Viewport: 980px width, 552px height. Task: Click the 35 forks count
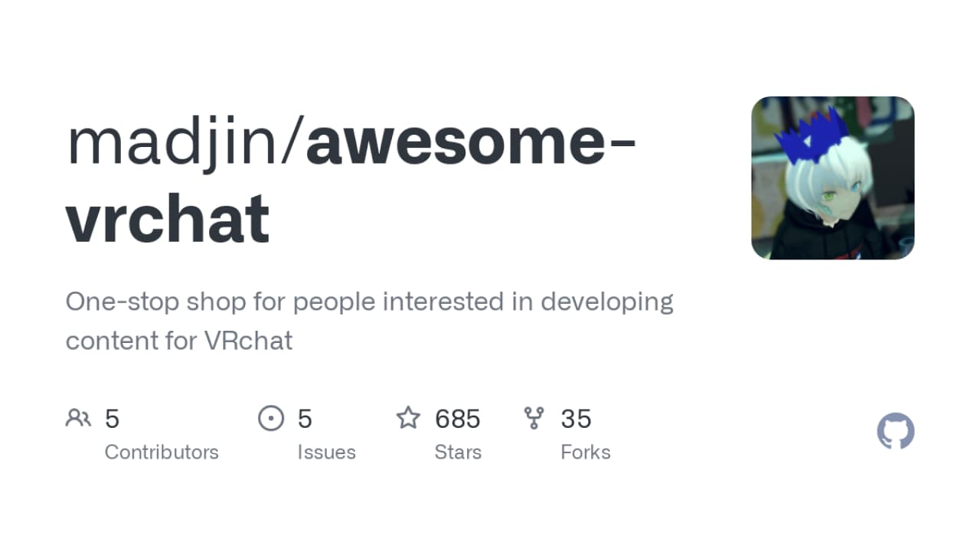[x=577, y=419]
